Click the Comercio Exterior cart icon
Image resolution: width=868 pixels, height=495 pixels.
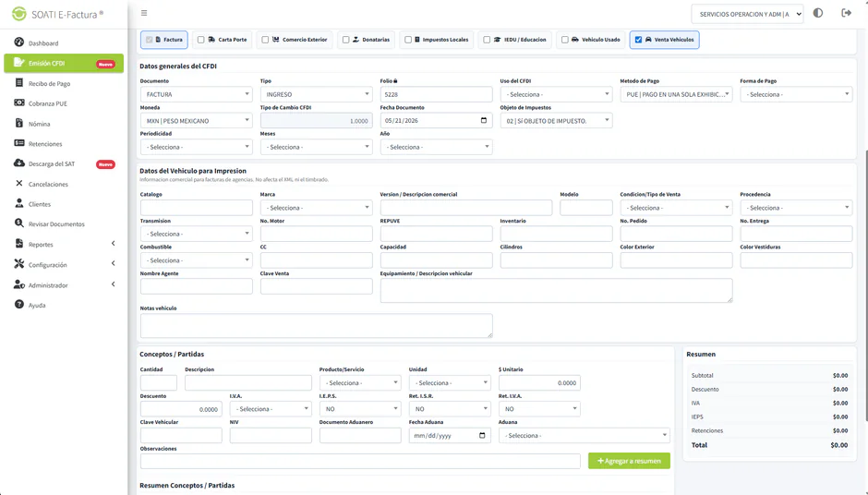[276, 40]
